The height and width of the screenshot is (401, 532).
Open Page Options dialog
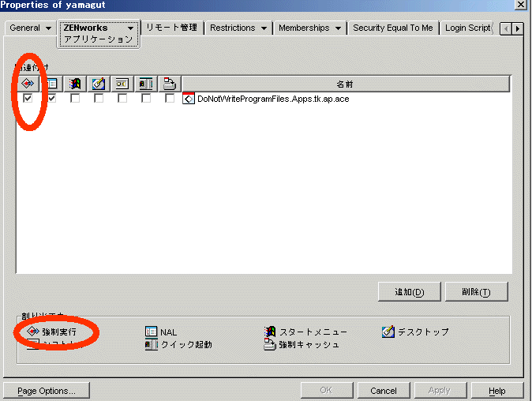47,391
